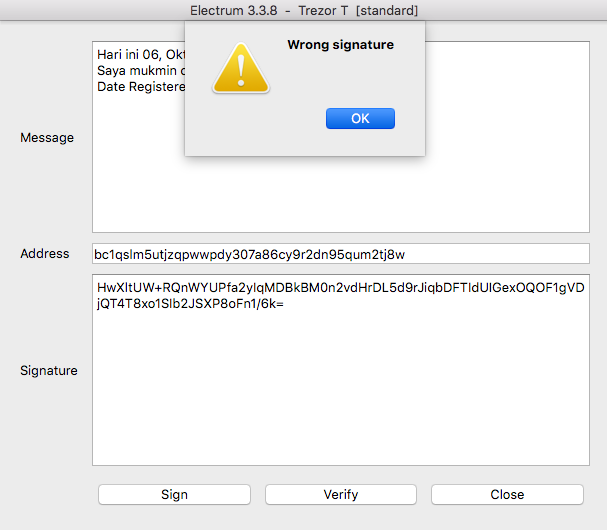Click inside the Signature text area
Viewport: 607px width, 530px height.
click(341, 370)
